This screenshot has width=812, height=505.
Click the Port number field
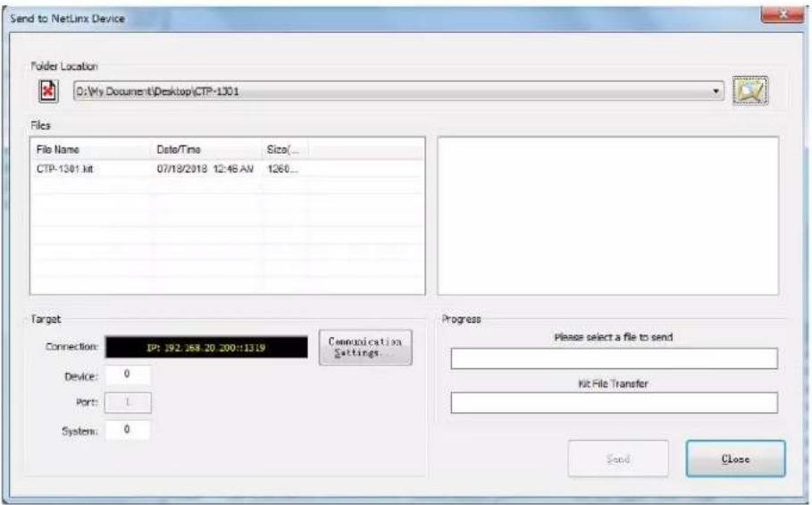(128, 402)
